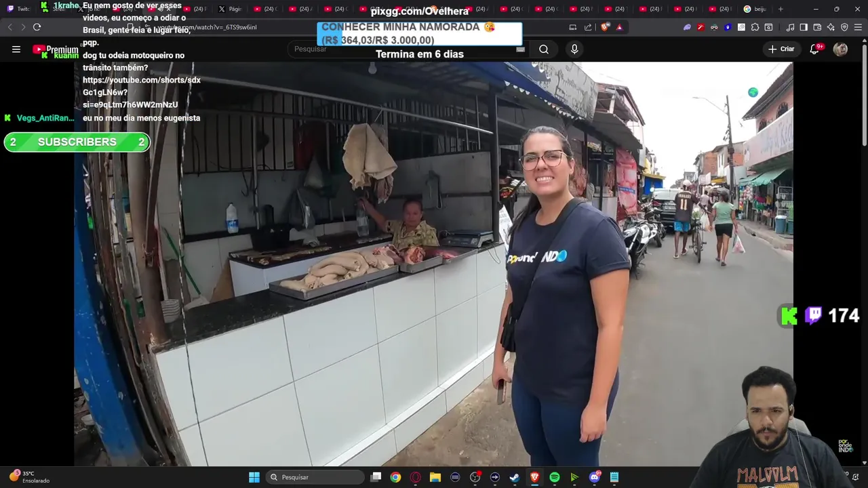This screenshot has height=488, width=868.
Task: Open the Brave playlist music-note icon
Action: pos(790,27)
